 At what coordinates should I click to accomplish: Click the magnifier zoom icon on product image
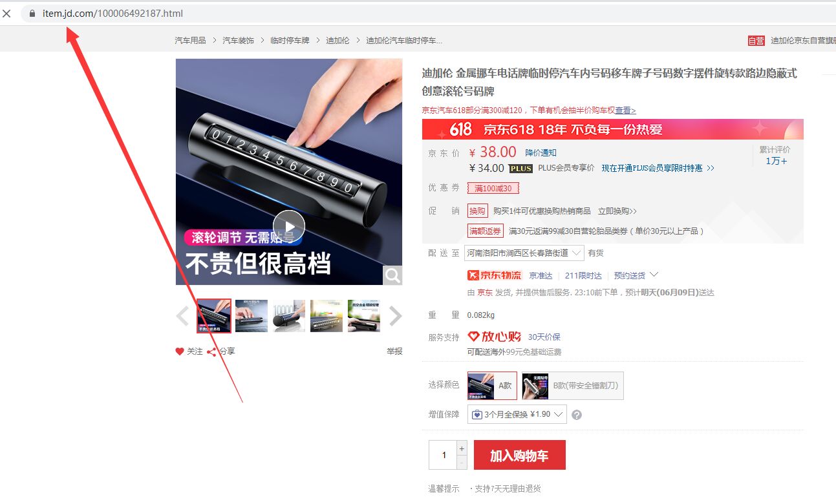tap(392, 275)
